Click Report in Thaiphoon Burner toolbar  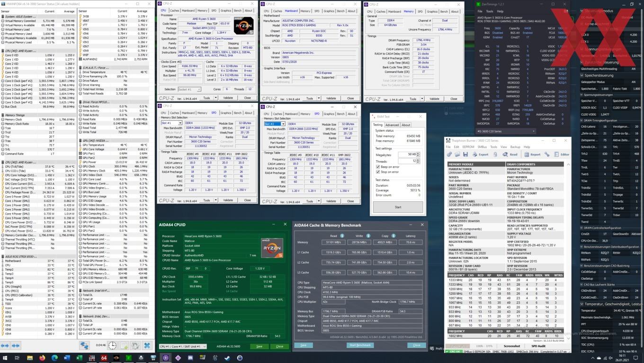(x=532, y=154)
